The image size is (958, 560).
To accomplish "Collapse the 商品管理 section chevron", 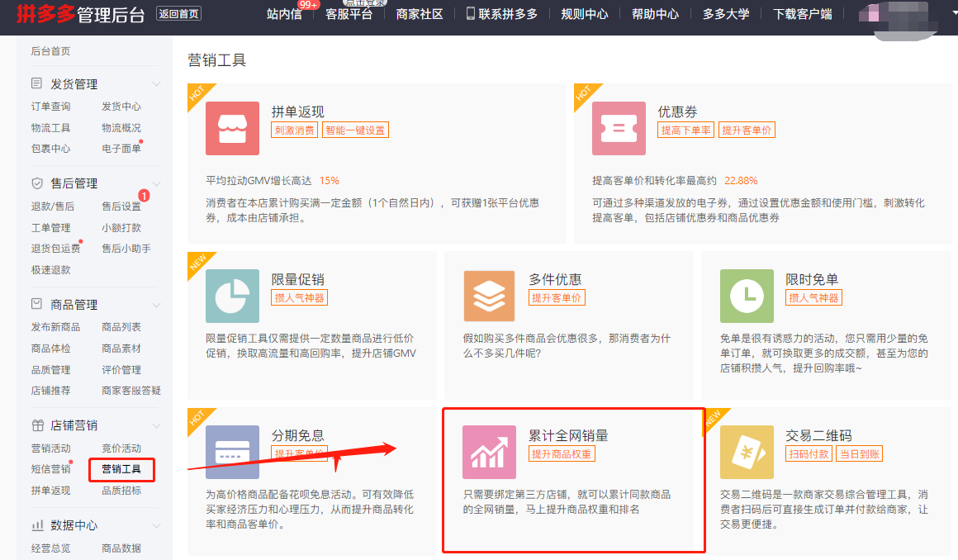I will point(156,305).
